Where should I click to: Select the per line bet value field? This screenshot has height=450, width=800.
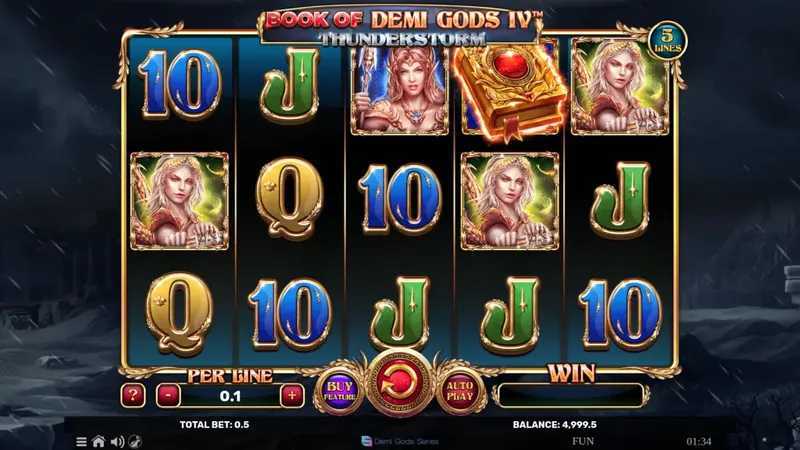[x=230, y=396]
